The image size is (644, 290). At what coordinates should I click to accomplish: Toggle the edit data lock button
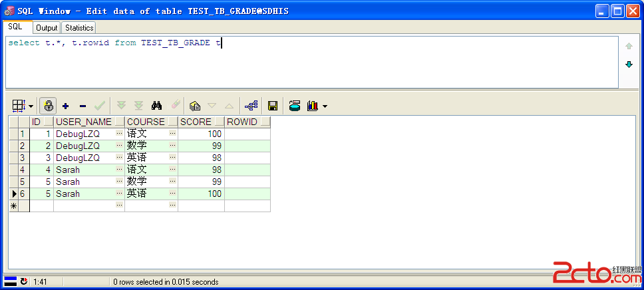48,106
